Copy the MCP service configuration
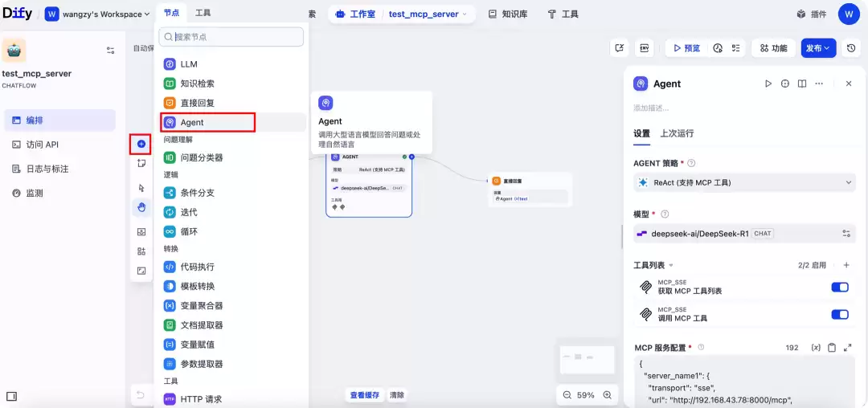 (x=832, y=348)
